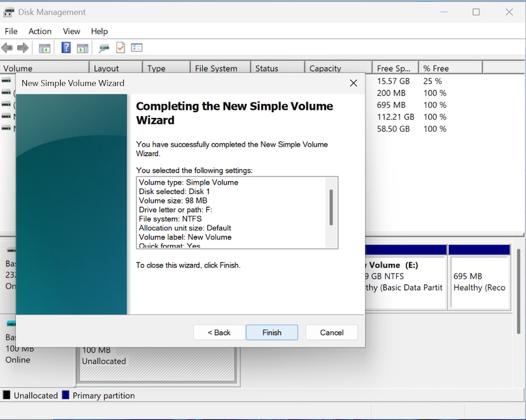This screenshot has height=420, width=526.
Task: Cancel the New Simple Volume Wizard
Action: [331, 332]
